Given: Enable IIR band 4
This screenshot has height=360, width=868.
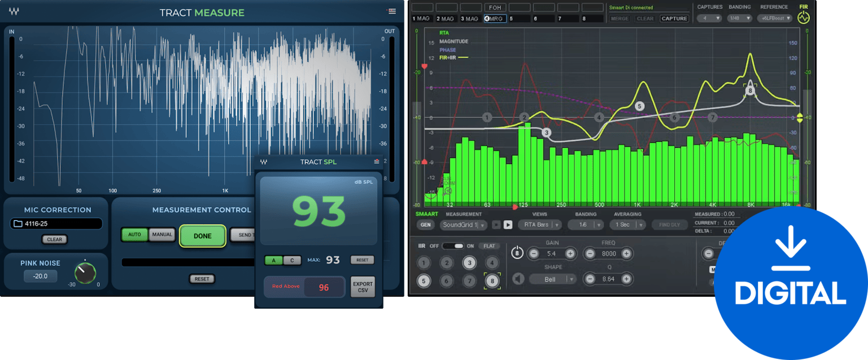Looking at the screenshot, I should point(492,262).
